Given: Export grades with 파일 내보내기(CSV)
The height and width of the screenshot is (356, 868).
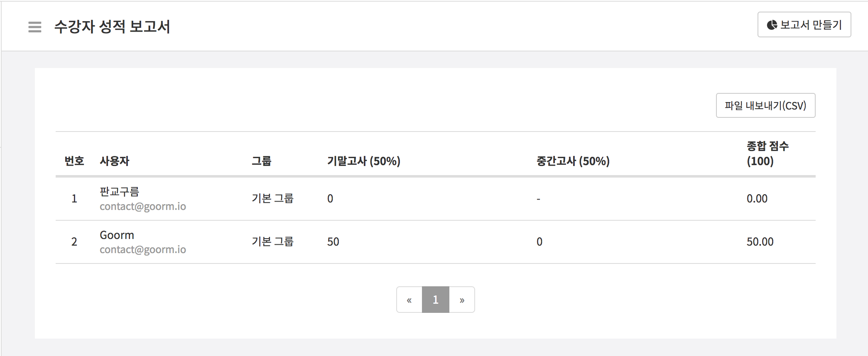Looking at the screenshot, I should click(765, 105).
